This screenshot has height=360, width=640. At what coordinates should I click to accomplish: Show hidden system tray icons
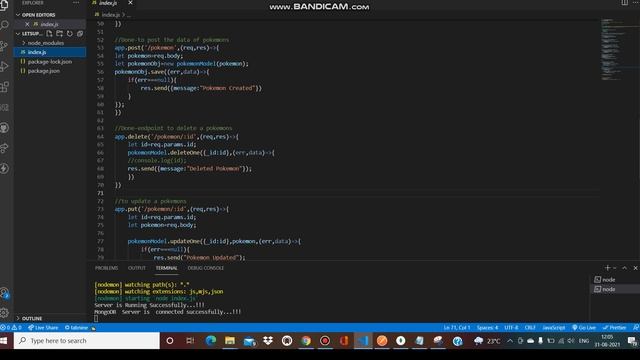(510, 340)
